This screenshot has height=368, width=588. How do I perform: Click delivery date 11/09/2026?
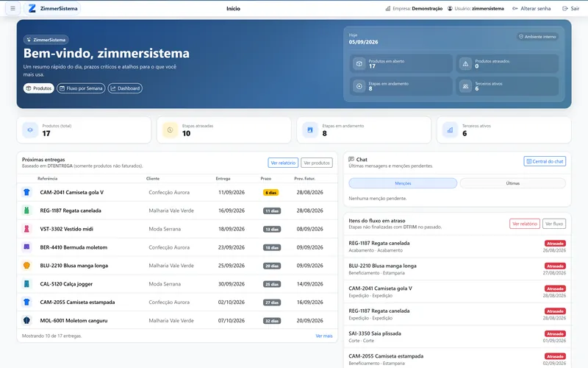pos(232,192)
